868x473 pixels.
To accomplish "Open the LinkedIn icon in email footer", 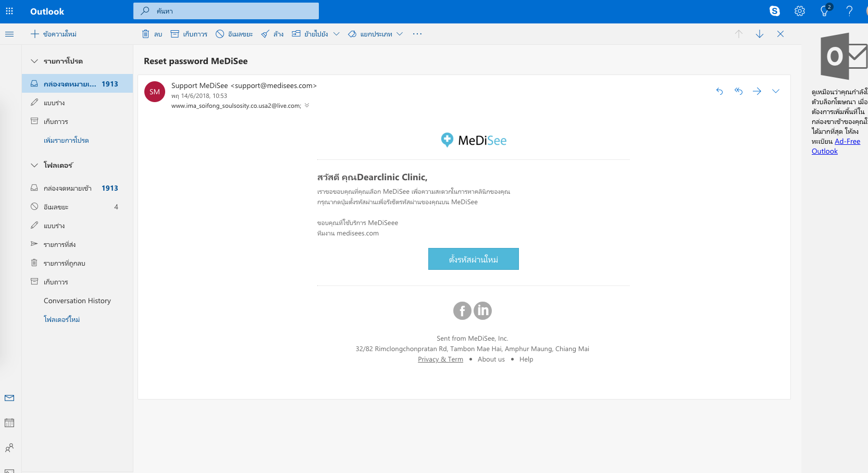I will 483,310.
